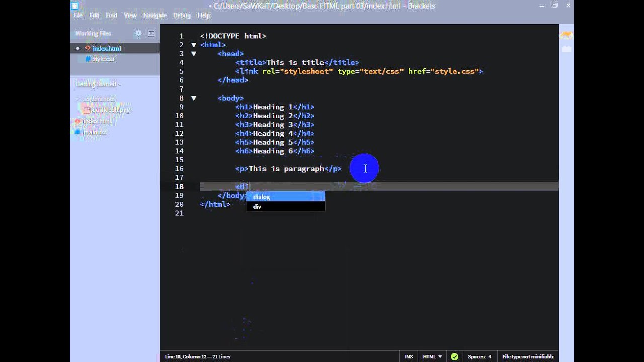Click the Brackets app icon in title bar
This screenshot has height=362, width=644.
tap(75, 6)
